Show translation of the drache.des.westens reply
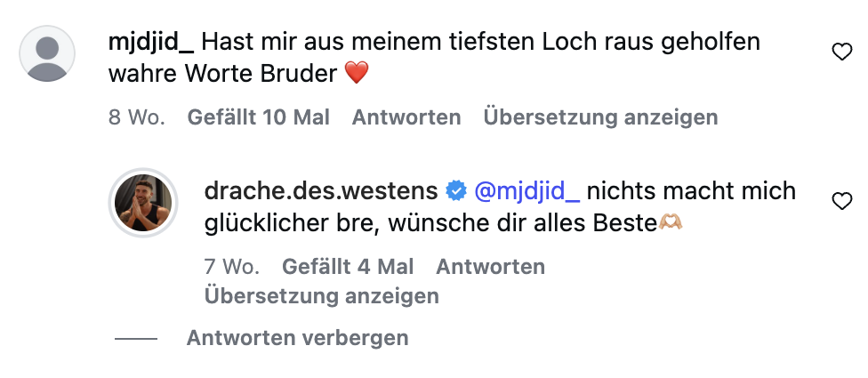Image resolution: width=868 pixels, height=378 pixels. pyautogui.click(x=321, y=296)
